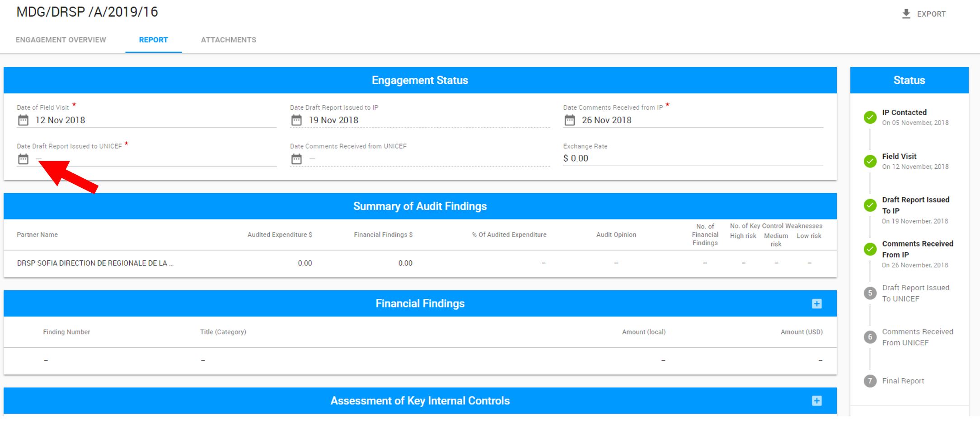Click the Exchange Rate input field

(633, 158)
